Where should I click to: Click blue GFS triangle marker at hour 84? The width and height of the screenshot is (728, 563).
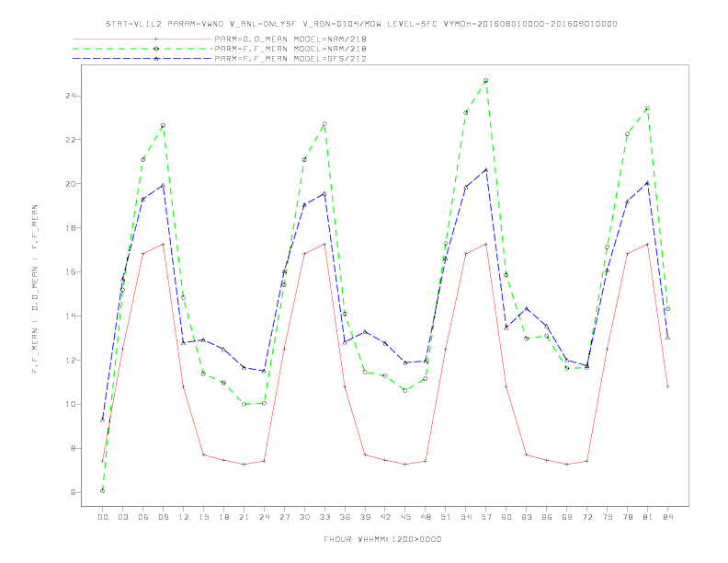click(667, 338)
